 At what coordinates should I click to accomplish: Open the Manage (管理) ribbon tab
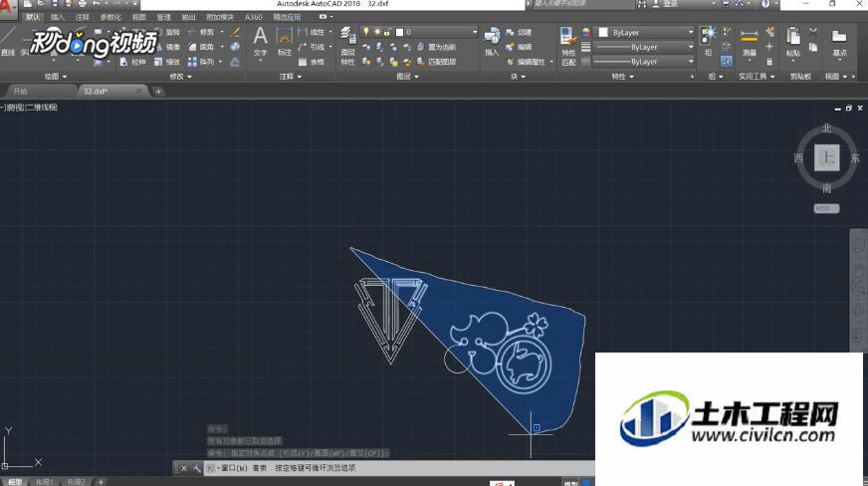(x=163, y=17)
